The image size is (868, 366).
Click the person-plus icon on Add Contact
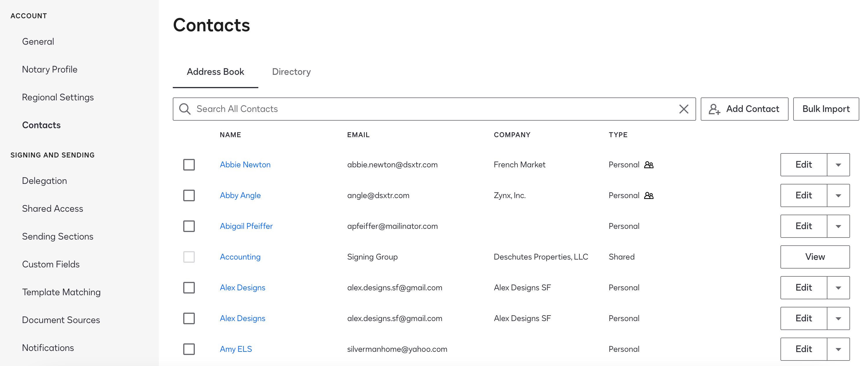coord(715,109)
